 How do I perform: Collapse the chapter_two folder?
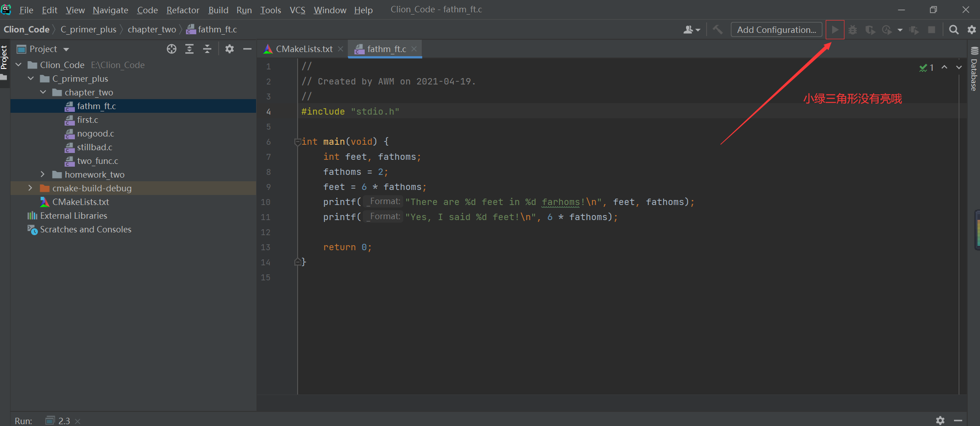43,92
